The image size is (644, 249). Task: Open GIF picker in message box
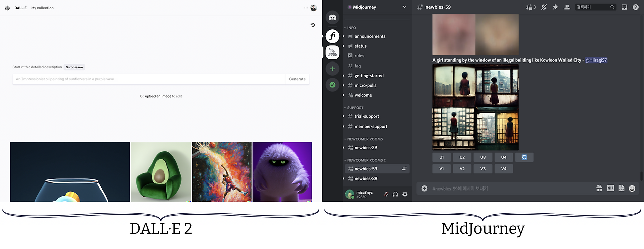(610, 189)
